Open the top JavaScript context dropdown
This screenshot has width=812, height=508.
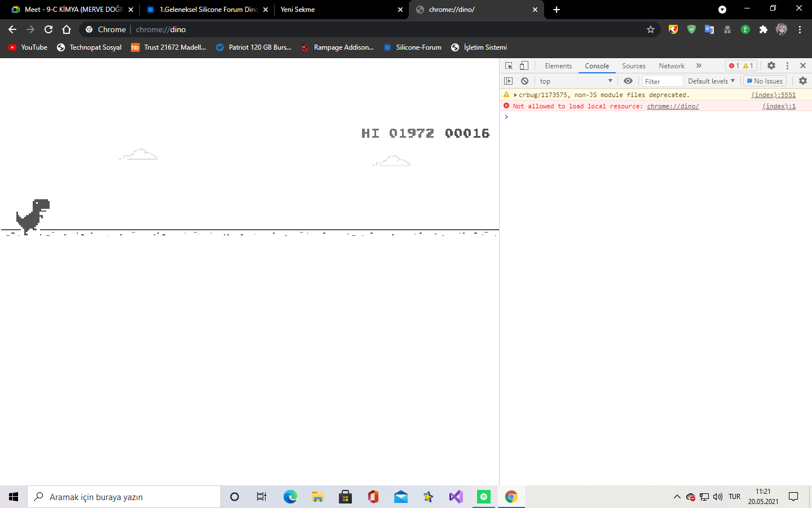[575, 81]
